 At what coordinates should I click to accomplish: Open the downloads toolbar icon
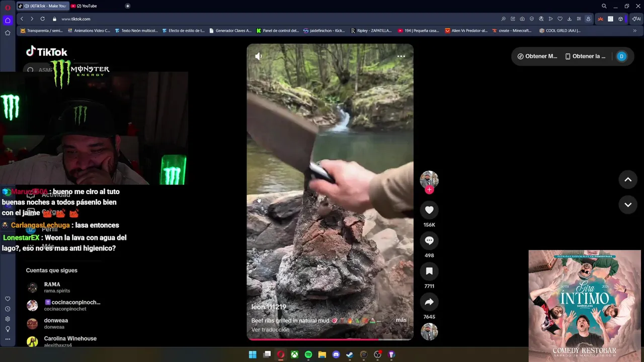click(569, 19)
